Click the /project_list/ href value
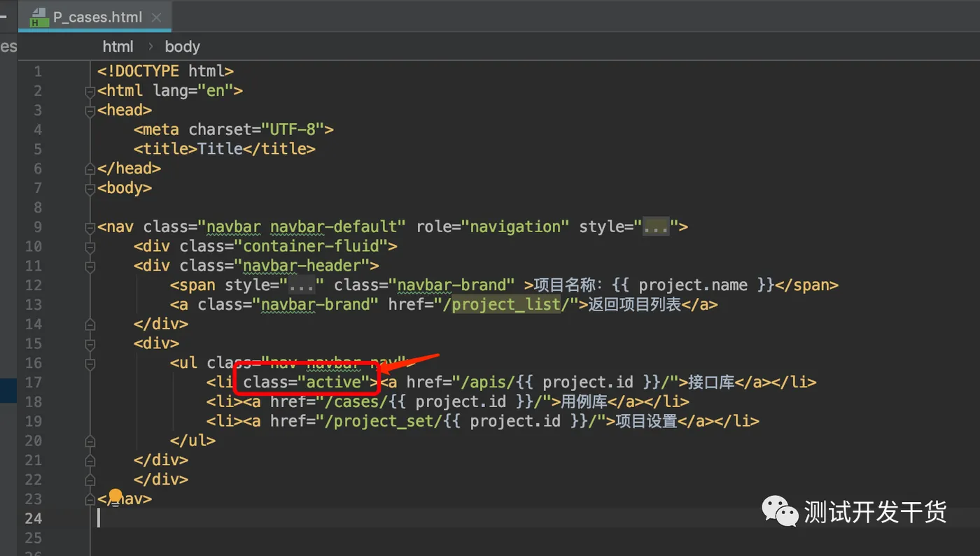Viewport: 980px width, 556px height. (x=507, y=305)
